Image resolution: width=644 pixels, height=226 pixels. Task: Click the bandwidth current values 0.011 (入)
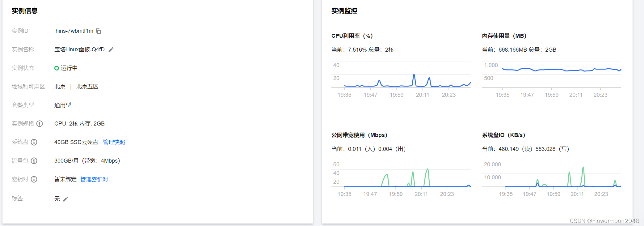tap(362, 149)
